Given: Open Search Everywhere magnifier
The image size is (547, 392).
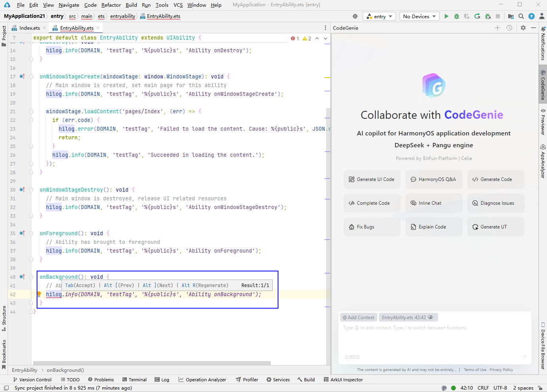Looking at the screenshot, I should (521, 16).
